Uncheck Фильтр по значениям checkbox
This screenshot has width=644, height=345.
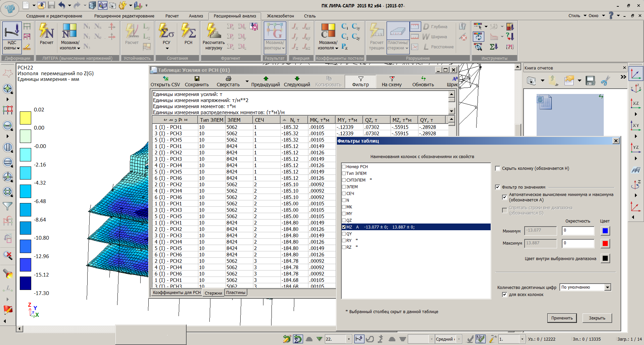point(498,187)
